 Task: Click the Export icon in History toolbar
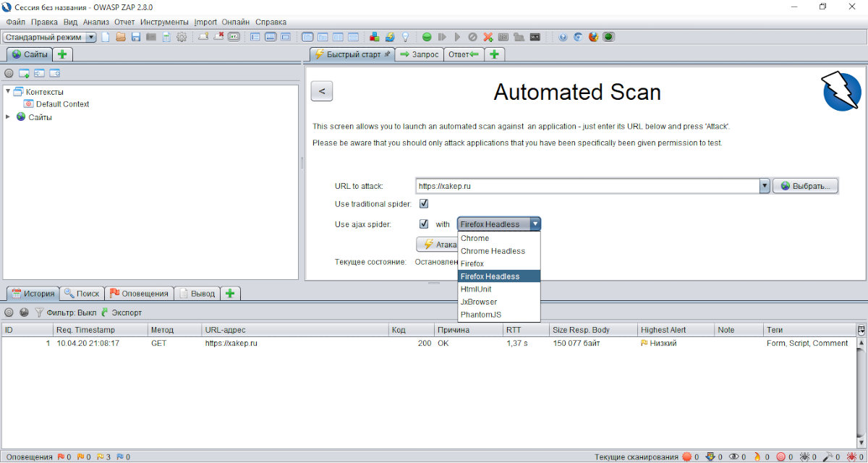[x=120, y=313]
